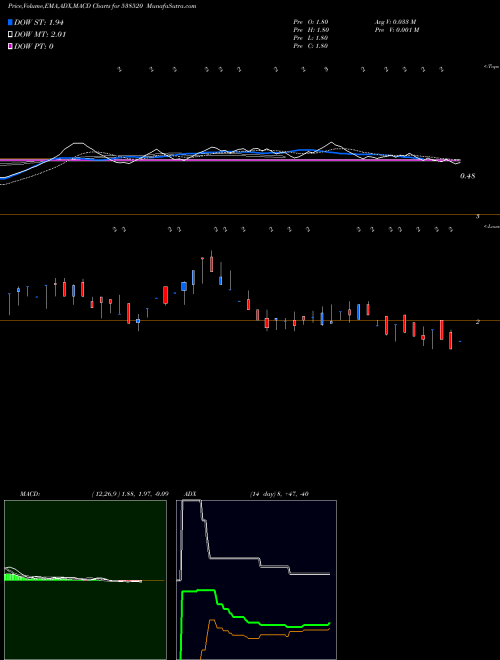Click the ADX '(14 day) 8, +47, -40' values

[x=279, y=494]
